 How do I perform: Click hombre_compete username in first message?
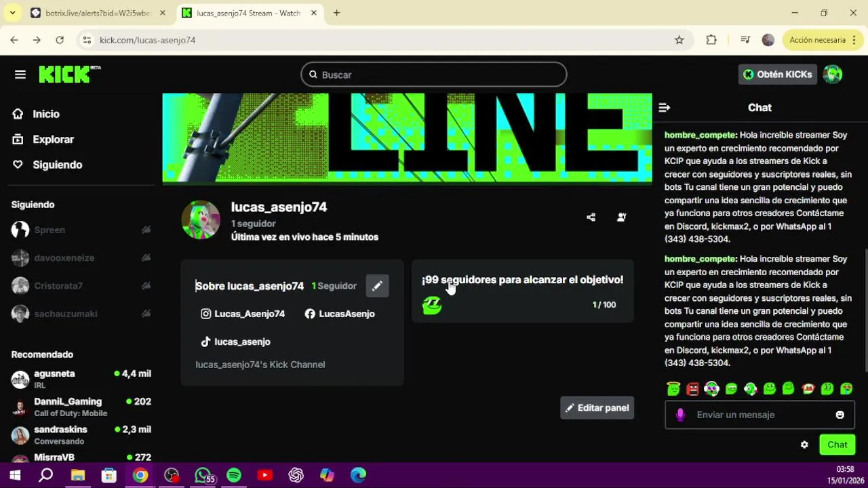pyautogui.click(x=701, y=135)
